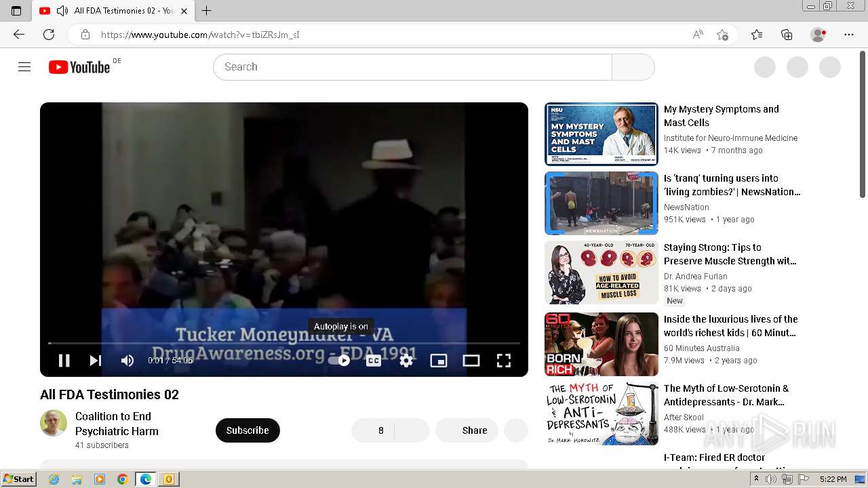Open the Windows Start menu
The width and height of the screenshot is (868, 488).
[18, 479]
